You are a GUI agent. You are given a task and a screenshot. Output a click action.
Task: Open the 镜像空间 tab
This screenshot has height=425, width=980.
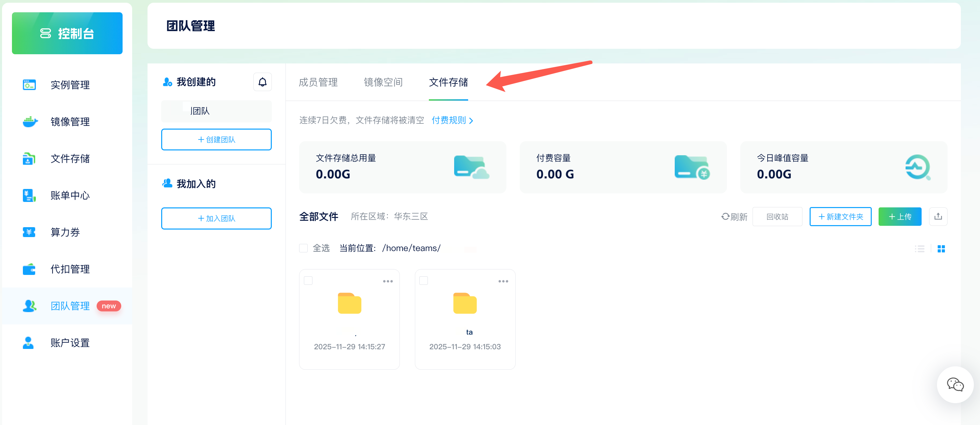point(383,82)
